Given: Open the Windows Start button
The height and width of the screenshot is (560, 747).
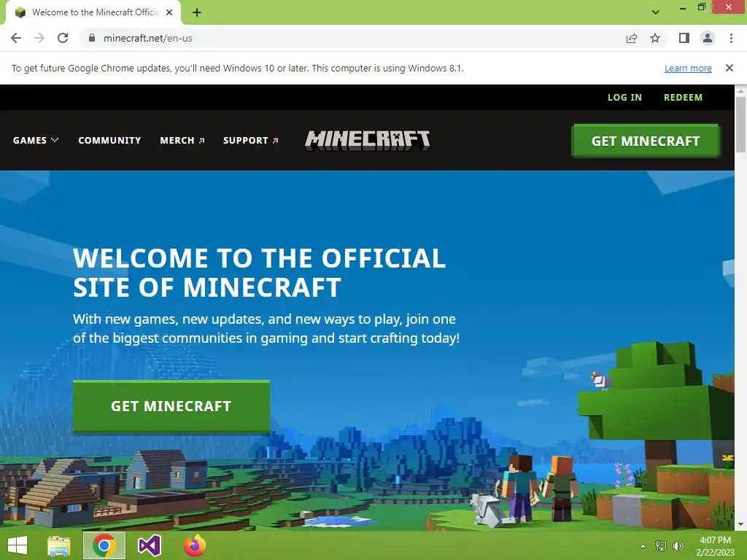Looking at the screenshot, I should 18,545.
